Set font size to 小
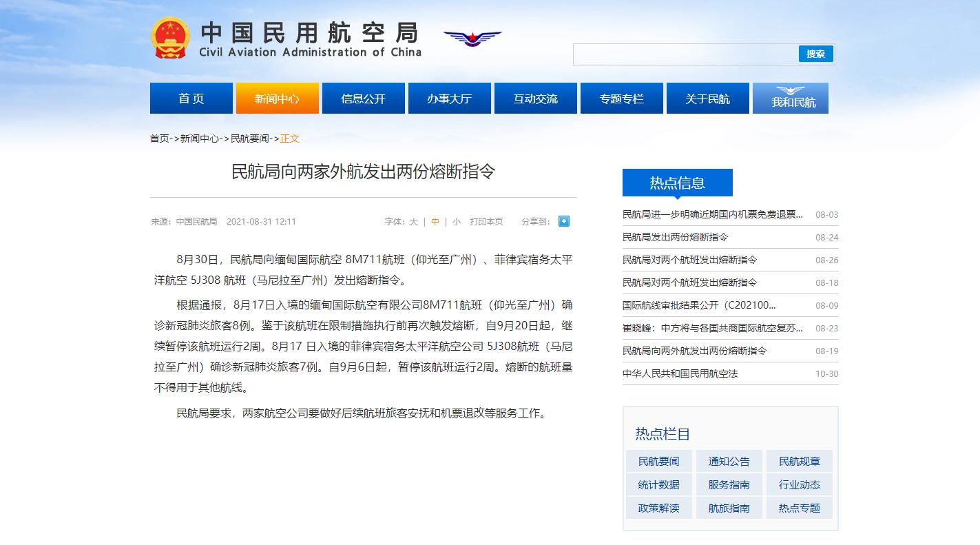980x545 pixels. tap(457, 222)
